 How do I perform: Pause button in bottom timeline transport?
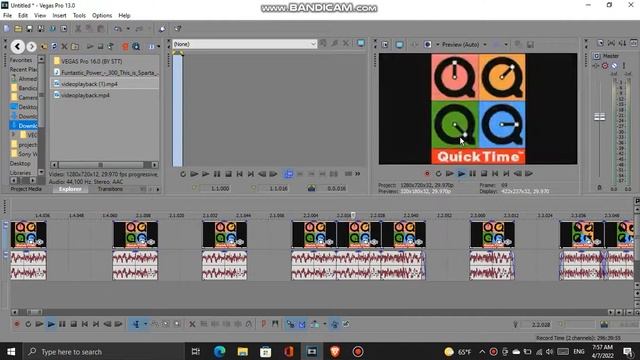(62, 324)
